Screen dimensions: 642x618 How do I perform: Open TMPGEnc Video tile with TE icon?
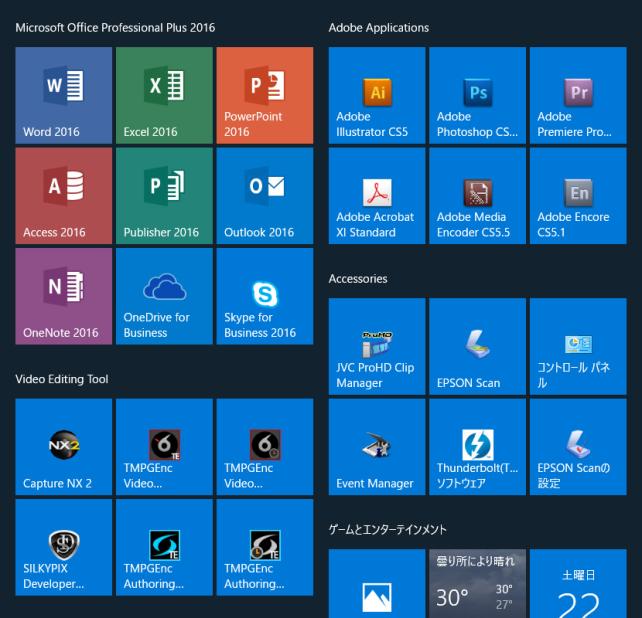[x=164, y=447]
